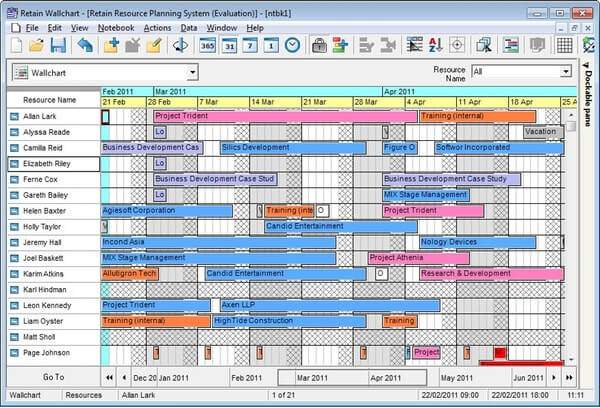Image resolution: width=600 pixels, height=408 pixels.
Task: Click the grid view icon in toolbar
Action: (564, 45)
